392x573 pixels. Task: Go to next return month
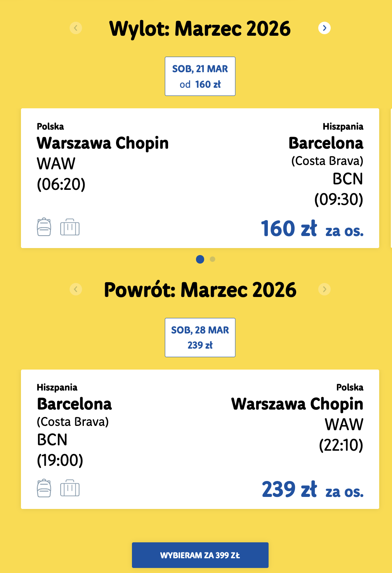324,289
